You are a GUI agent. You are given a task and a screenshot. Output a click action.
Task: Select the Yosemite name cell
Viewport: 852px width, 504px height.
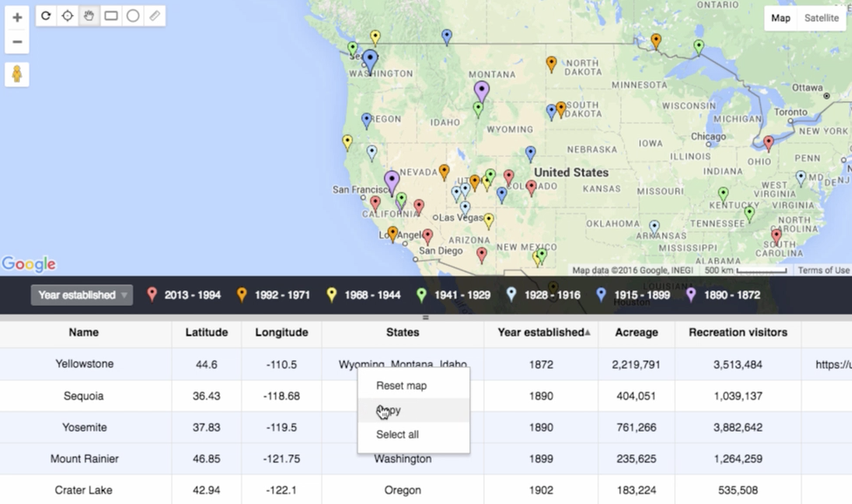coord(85,427)
